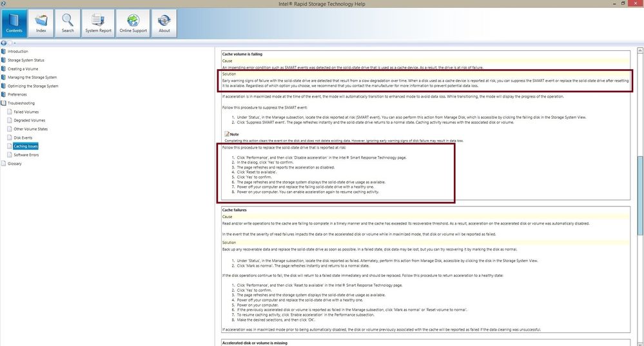Click the 'Cache failures' heading
This screenshot has width=644, height=346.
234,210
